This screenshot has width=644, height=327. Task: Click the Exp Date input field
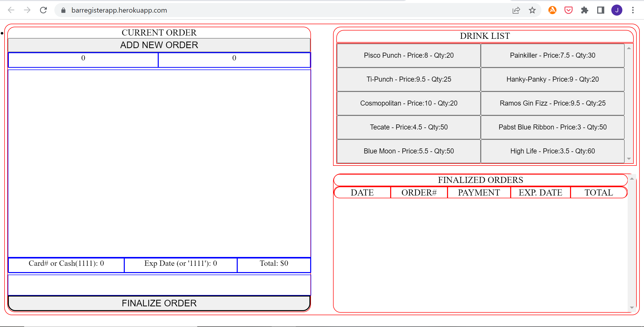(180, 264)
